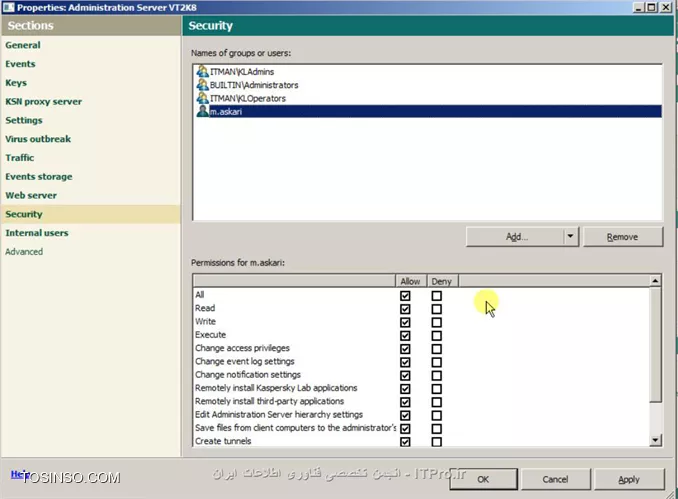Click the Deny column header

pos(442,281)
